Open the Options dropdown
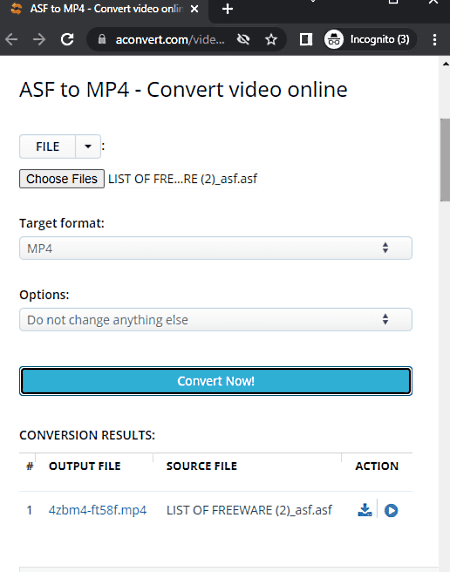This screenshot has height=572, width=450. pyautogui.click(x=216, y=320)
